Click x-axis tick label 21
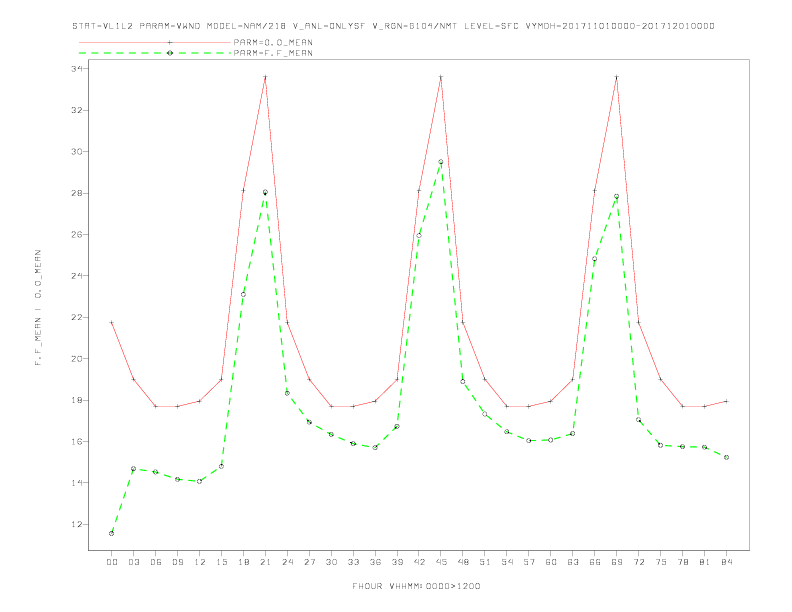The image size is (792, 612). click(265, 562)
